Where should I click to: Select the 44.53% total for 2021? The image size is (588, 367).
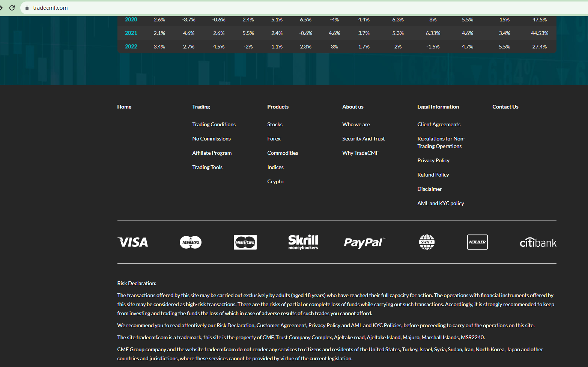tap(540, 33)
